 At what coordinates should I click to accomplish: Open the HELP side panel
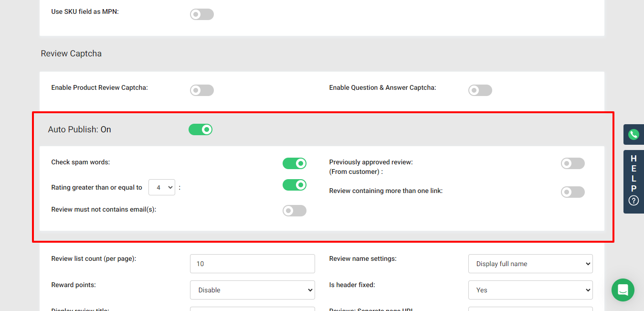(x=633, y=182)
